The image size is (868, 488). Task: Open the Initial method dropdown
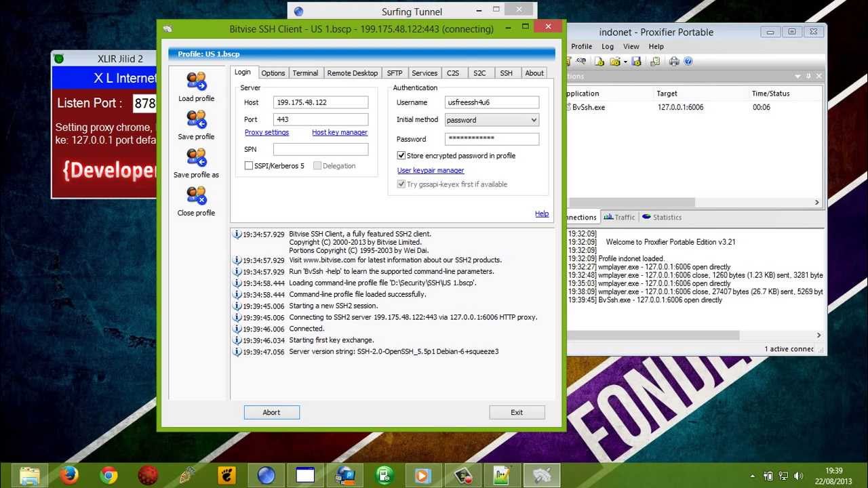tap(492, 120)
